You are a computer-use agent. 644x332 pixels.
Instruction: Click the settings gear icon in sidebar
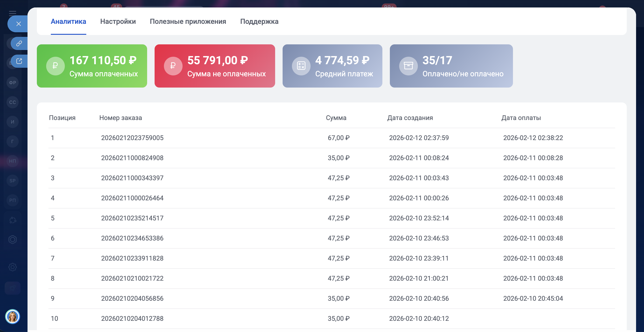click(13, 267)
